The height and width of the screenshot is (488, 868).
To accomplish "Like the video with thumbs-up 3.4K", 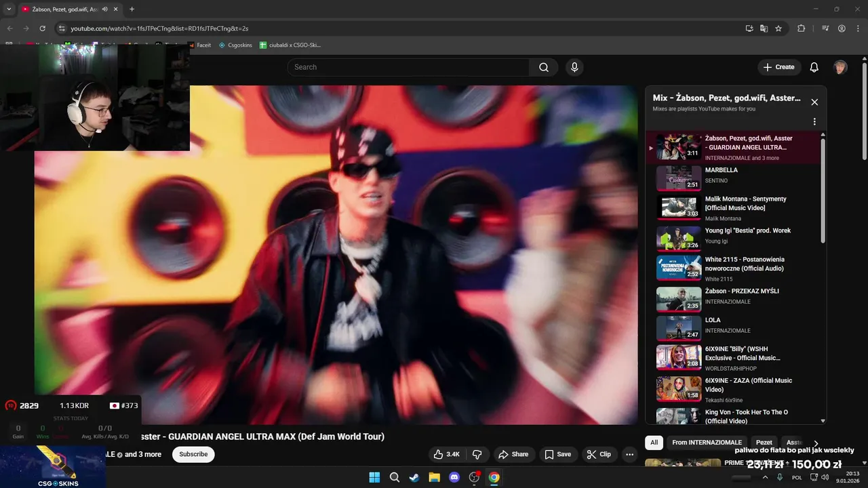I will (x=446, y=454).
